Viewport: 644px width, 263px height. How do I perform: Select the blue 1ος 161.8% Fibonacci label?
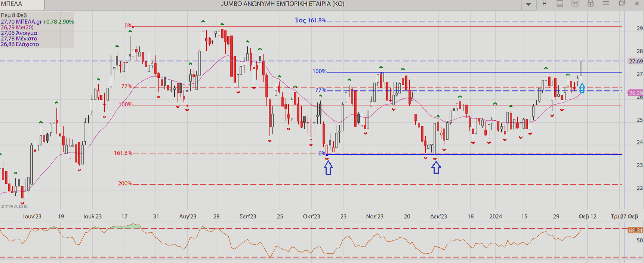pos(311,20)
